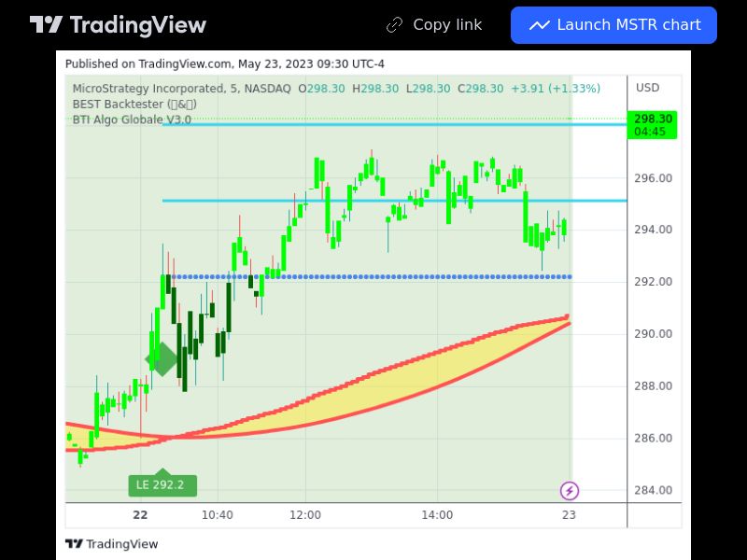Viewport: 747px width, 560px height.
Task: Launch the MSTR chart
Action: pyautogui.click(x=613, y=25)
